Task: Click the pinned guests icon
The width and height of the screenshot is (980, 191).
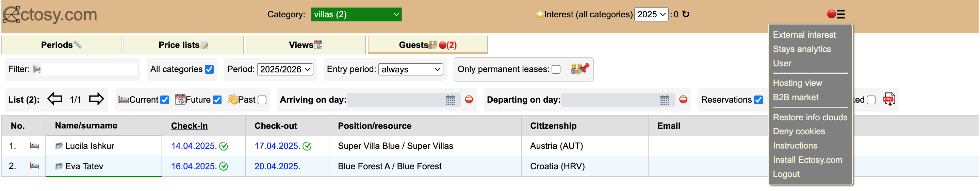Action: (x=580, y=69)
